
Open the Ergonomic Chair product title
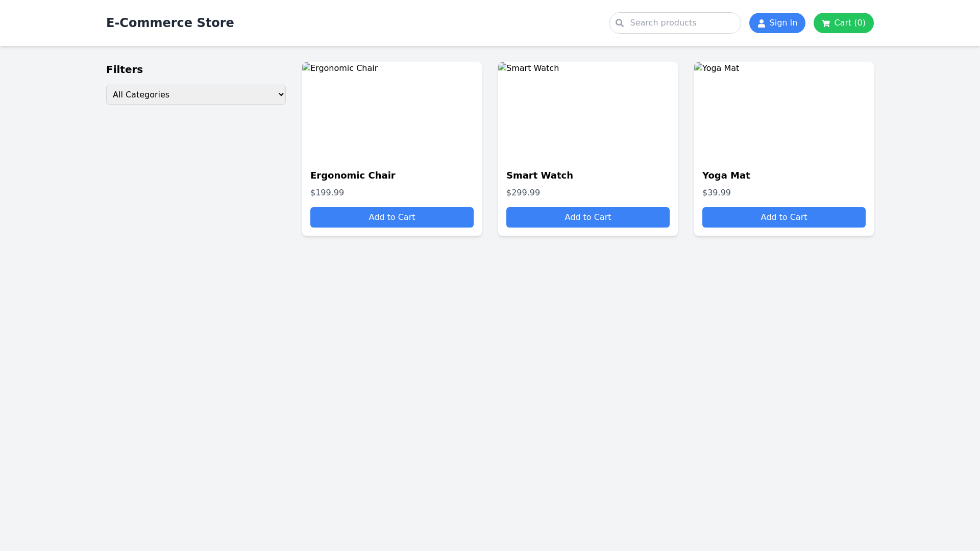(x=353, y=175)
